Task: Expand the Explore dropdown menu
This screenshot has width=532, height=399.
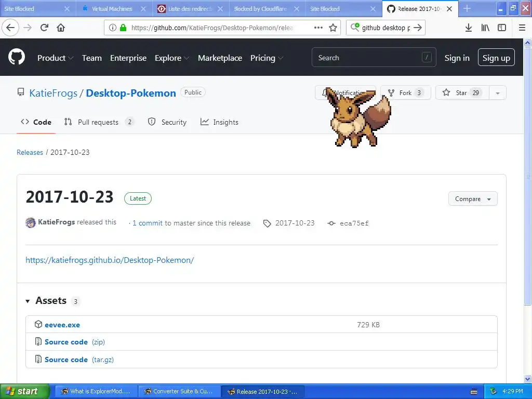Action: pyautogui.click(x=171, y=58)
